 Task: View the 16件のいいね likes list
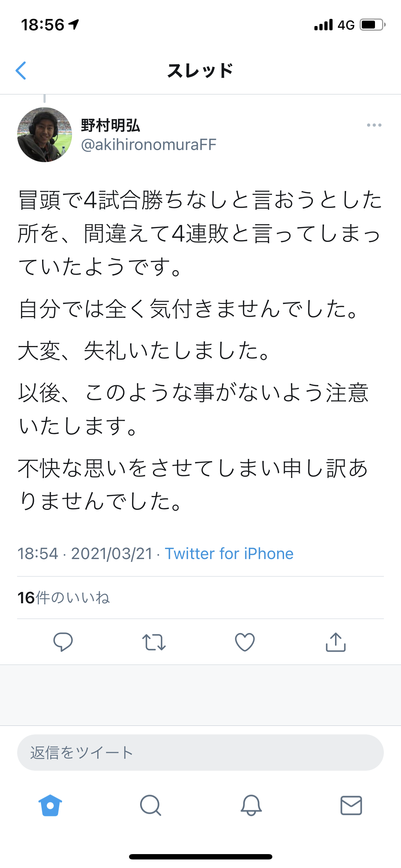[x=64, y=598]
